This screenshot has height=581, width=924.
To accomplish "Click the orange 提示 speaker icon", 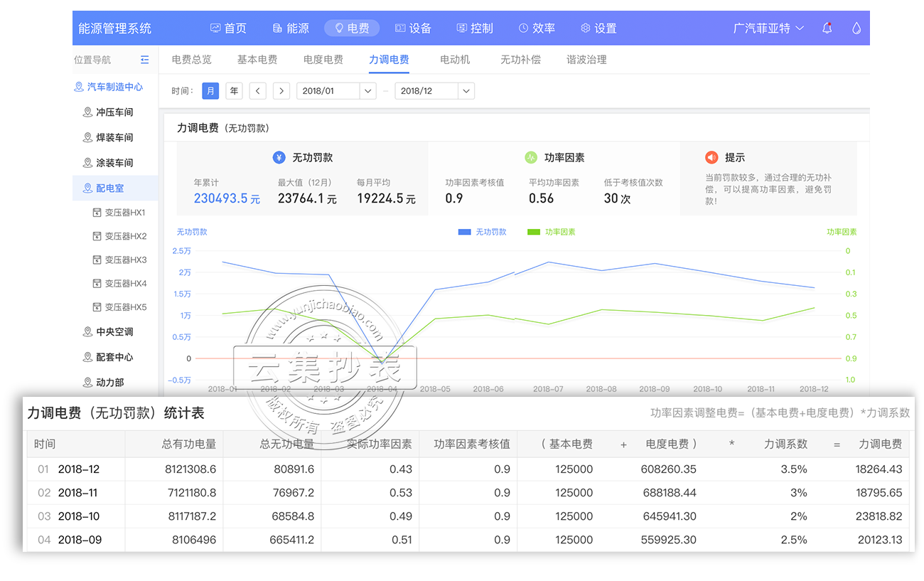I will [x=711, y=158].
